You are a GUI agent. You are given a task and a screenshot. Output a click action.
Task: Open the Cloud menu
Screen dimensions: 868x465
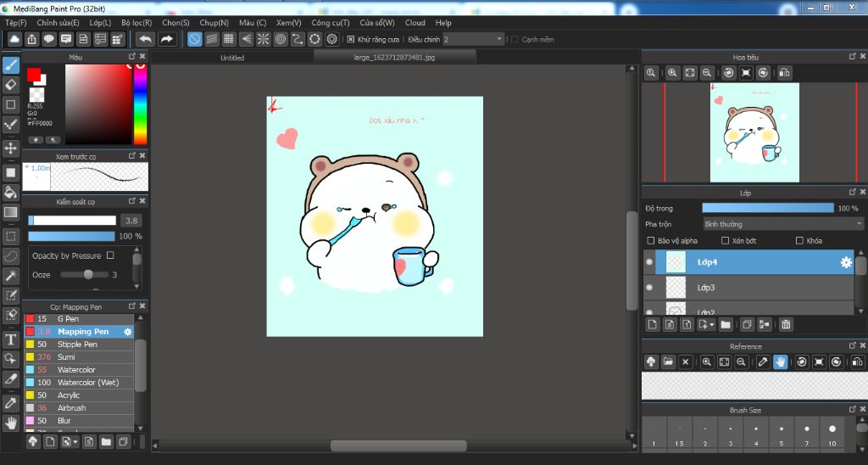pos(415,23)
